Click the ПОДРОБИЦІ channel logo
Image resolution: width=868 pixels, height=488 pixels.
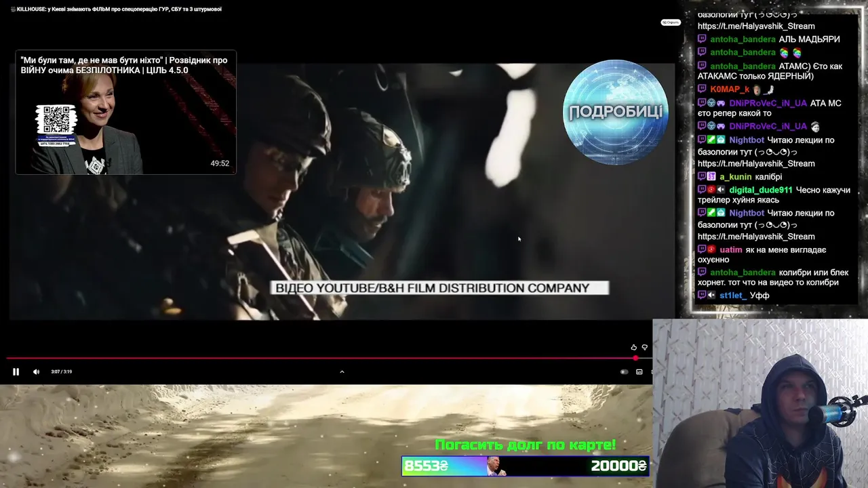tap(616, 113)
